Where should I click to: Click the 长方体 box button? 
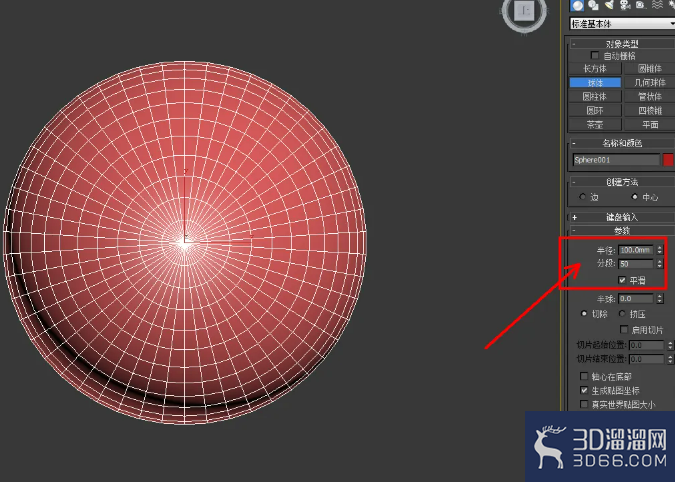(595, 68)
